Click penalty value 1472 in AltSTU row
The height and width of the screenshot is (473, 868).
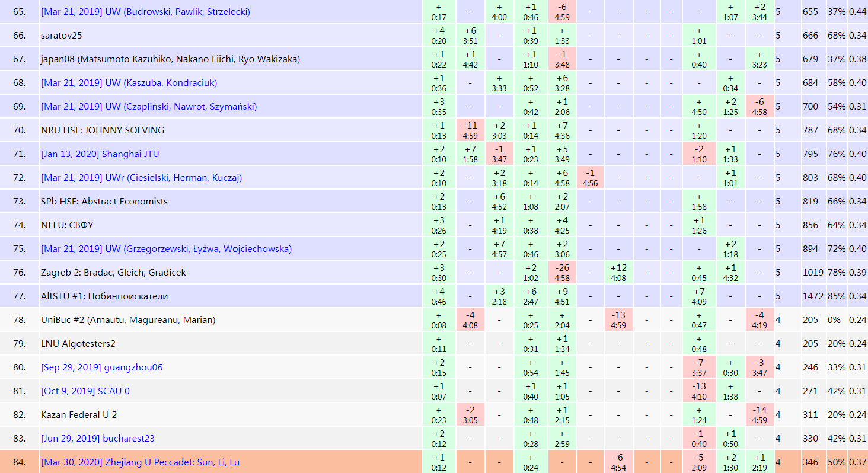click(813, 296)
